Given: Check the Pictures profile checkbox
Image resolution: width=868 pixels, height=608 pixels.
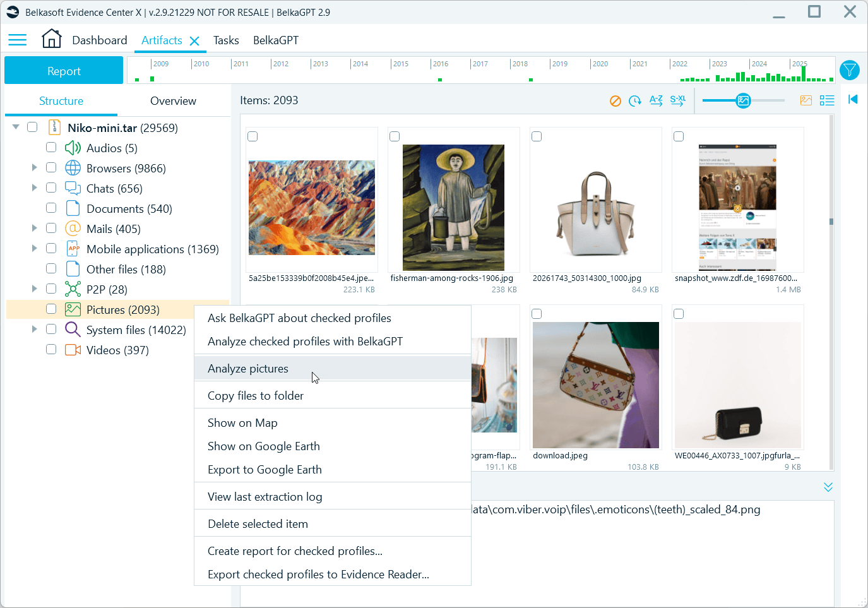Looking at the screenshot, I should (x=51, y=309).
